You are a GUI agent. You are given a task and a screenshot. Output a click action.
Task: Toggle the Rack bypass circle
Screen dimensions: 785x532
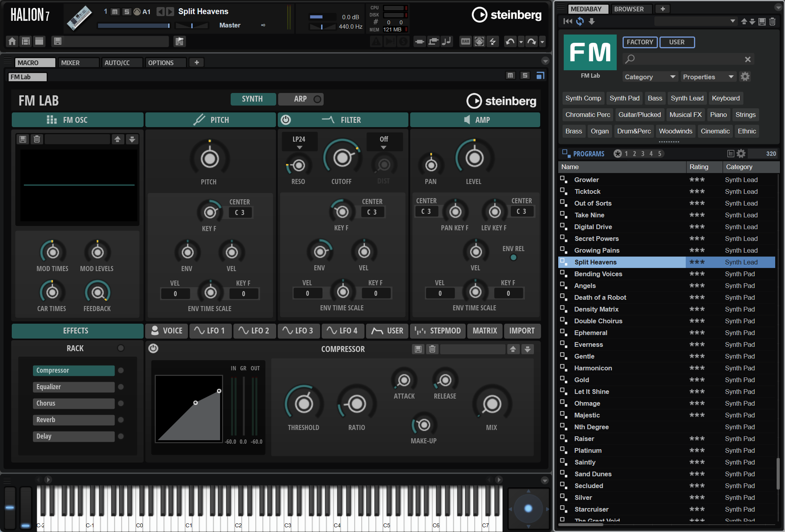click(x=121, y=348)
